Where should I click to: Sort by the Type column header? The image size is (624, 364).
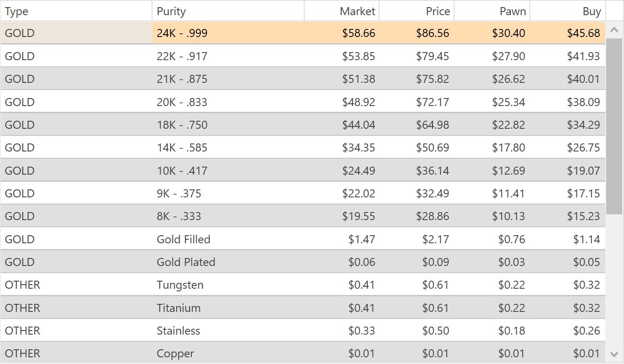point(76,11)
